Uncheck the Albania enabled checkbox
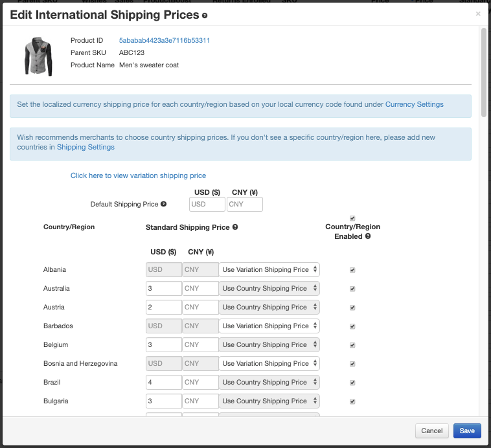The height and width of the screenshot is (448, 491). tap(352, 270)
